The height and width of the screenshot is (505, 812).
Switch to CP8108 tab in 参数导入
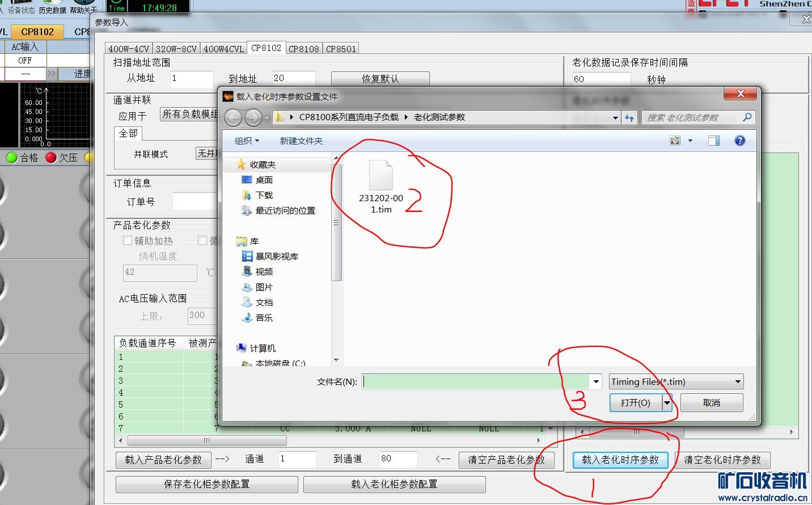pos(304,49)
